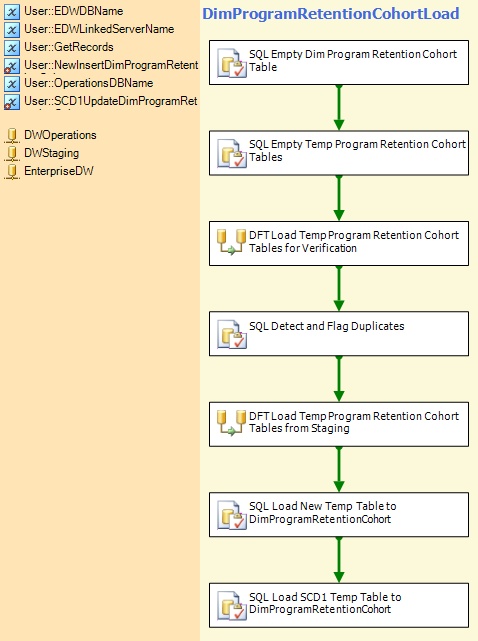Screen dimensions: 478x641
Task: Select the User::NewInsertDimProgramRetent variable
Action: coord(111,65)
